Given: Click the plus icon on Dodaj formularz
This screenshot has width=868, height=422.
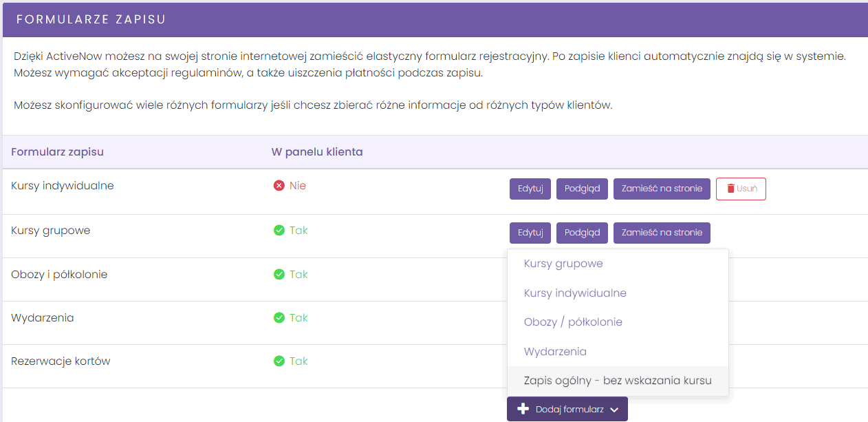Looking at the screenshot, I should tap(523, 409).
